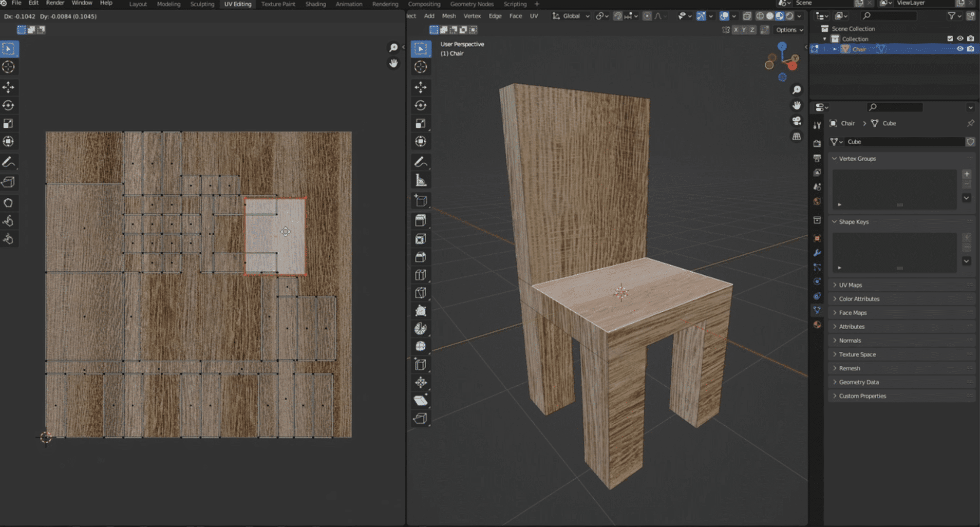Image resolution: width=980 pixels, height=527 pixels.
Task: Click the Cube mesh name field
Action: [x=904, y=142]
